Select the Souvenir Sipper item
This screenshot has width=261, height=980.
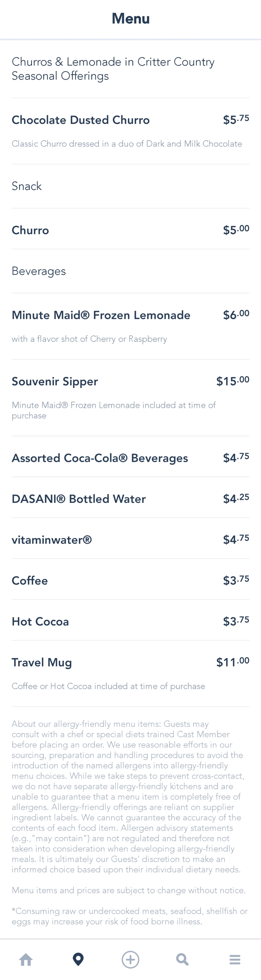pos(55,381)
